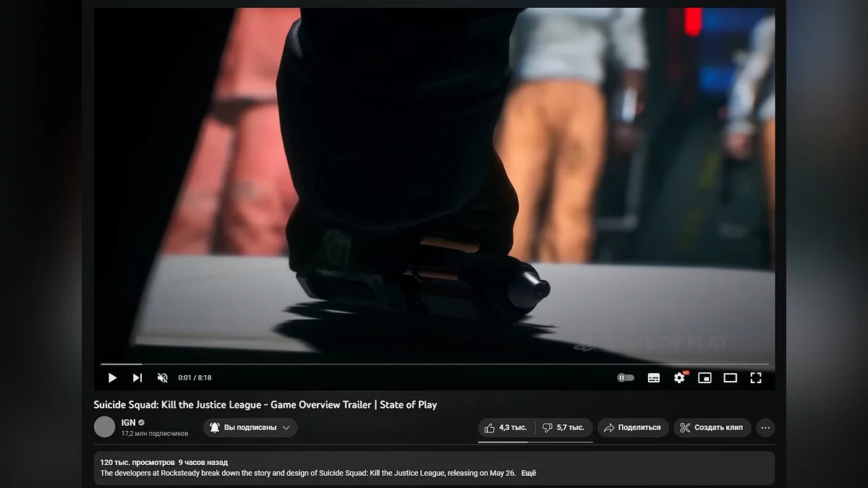Click the Поделиться share button
Image resolution: width=868 pixels, height=488 pixels.
click(x=632, y=427)
